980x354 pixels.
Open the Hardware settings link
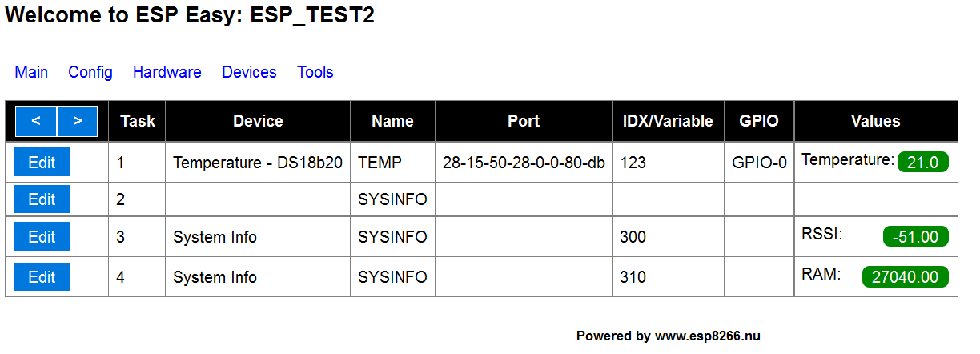167,72
